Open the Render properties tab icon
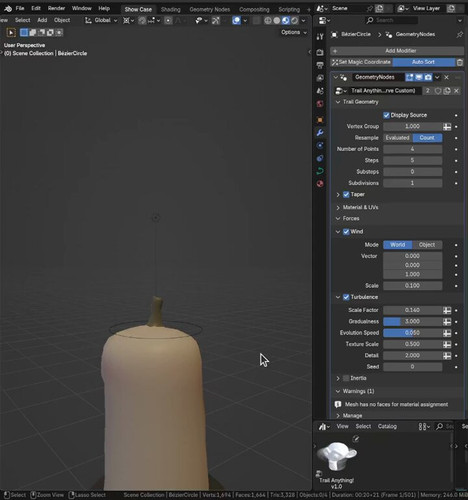 point(320,52)
